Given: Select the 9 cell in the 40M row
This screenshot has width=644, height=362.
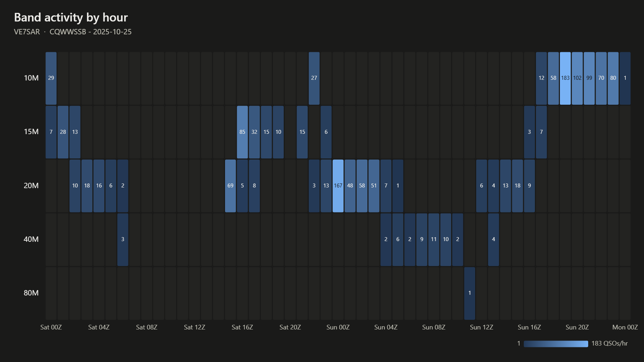Looking at the screenshot, I should (422, 240).
